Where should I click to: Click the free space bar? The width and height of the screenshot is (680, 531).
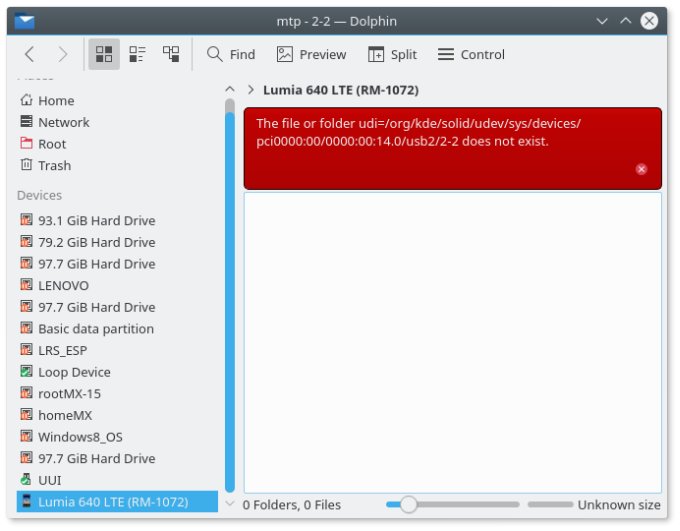[x=550, y=505]
